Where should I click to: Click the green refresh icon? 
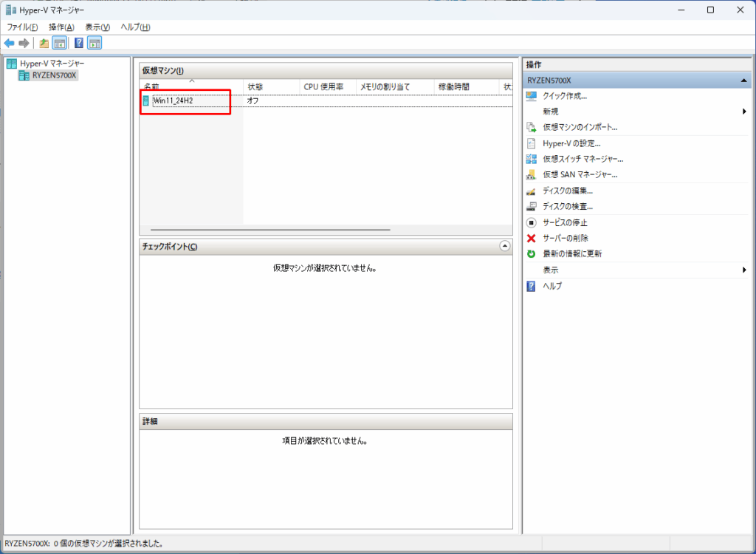[532, 253]
